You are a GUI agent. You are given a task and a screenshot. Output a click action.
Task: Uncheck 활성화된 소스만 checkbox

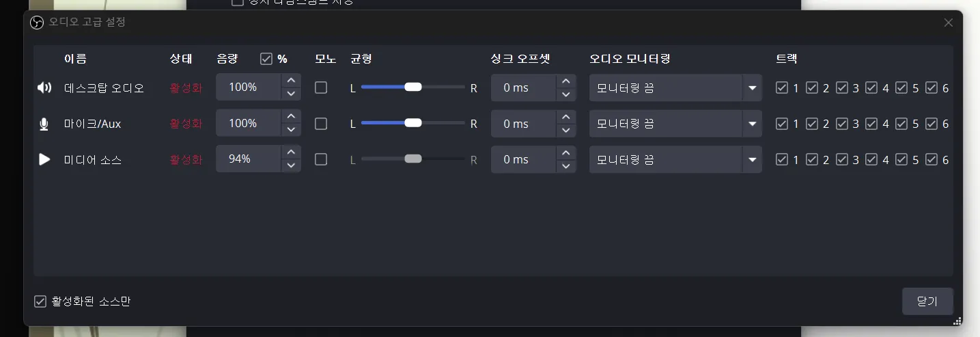pyautogui.click(x=40, y=301)
